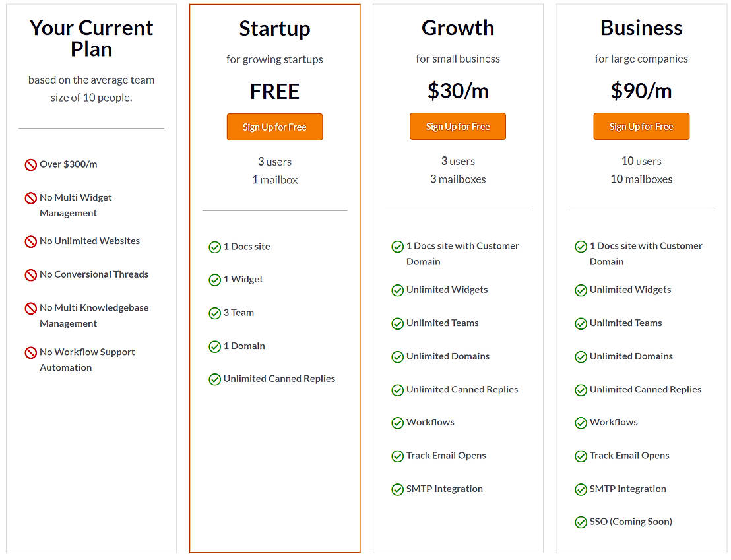Screen dimensions: 731x560
Task: Click the checkmark beside Startup's Unlimited Canned Replies
Action: (214, 379)
